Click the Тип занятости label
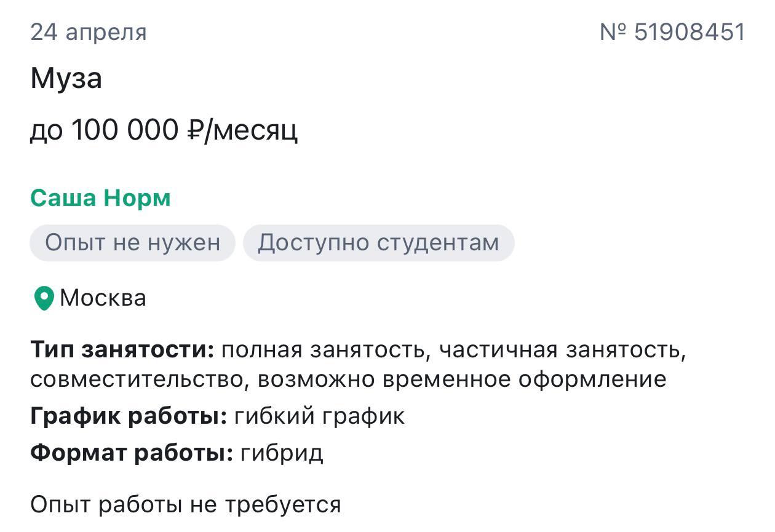 click(x=122, y=350)
